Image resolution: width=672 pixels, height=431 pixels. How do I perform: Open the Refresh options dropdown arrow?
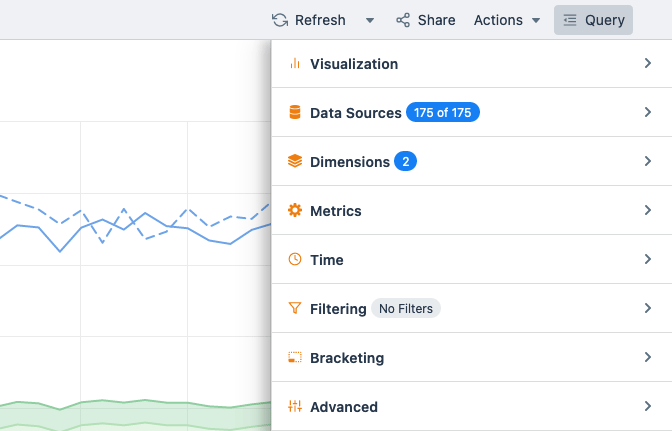(x=370, y=20)
